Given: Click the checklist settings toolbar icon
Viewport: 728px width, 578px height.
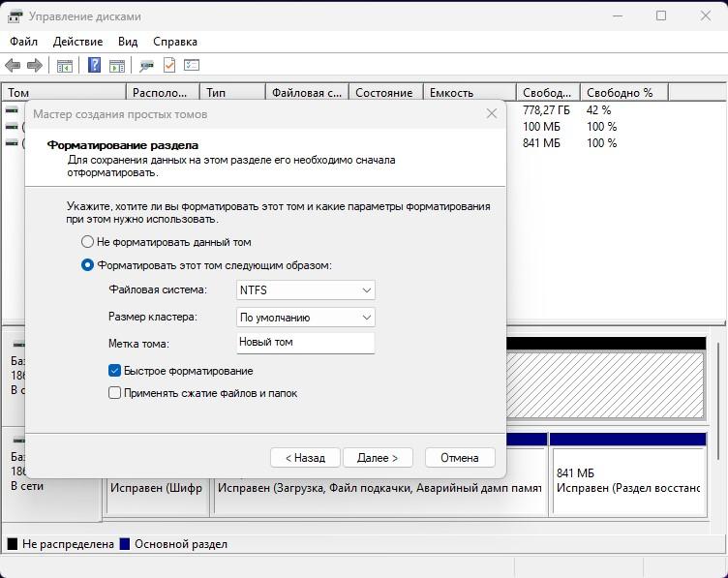Looking at the screenshot, I should [192, 66].
